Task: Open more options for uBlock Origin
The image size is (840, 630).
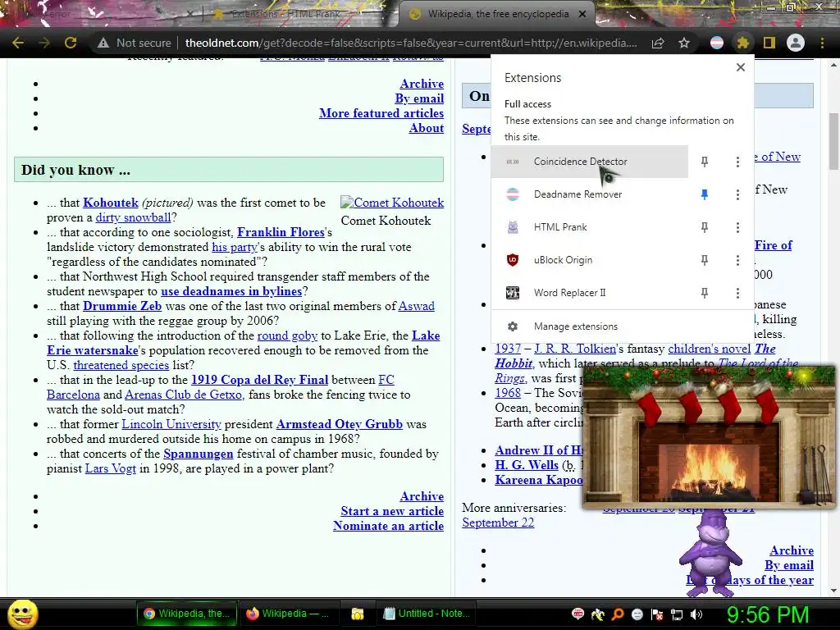Action: [x=737, y=260]
